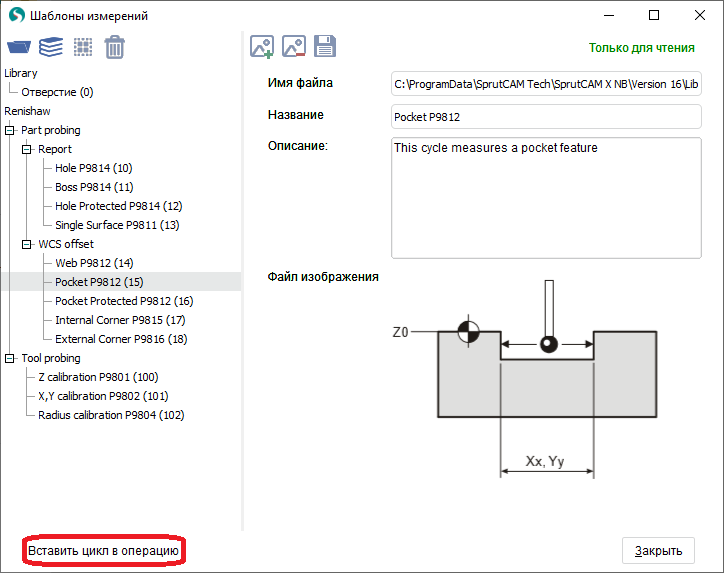Screen dimensions: 724x573
Task: Click the dotted square grid icon
Action: pyautogui.click(x=83, y=47)
